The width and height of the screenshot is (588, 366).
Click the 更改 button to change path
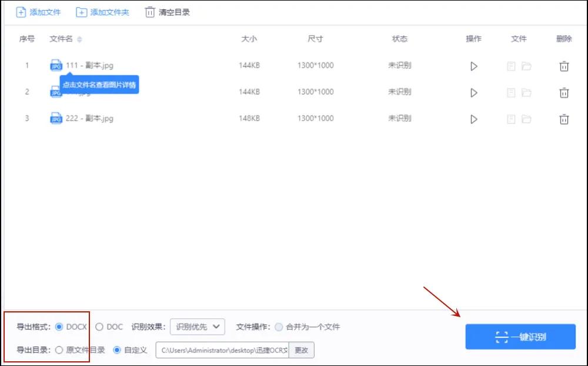click(x=302, y=350)
